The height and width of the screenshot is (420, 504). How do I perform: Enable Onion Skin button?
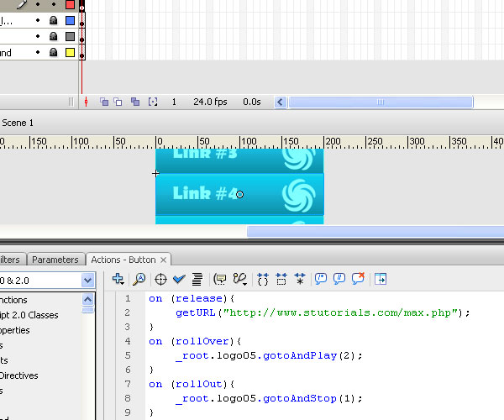pos(104,102)
